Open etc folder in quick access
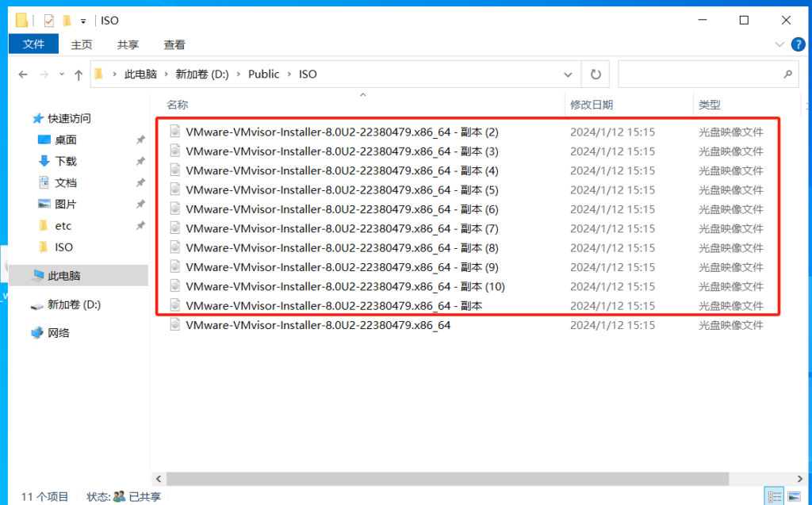 [63, 226]
